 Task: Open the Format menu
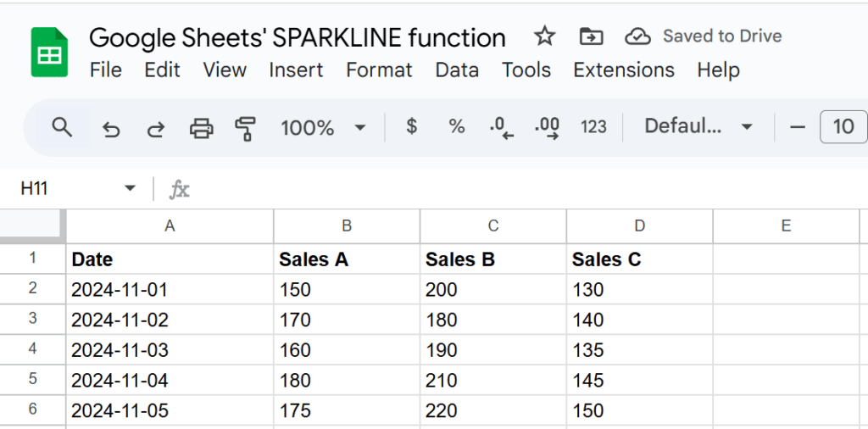(379, 70)
